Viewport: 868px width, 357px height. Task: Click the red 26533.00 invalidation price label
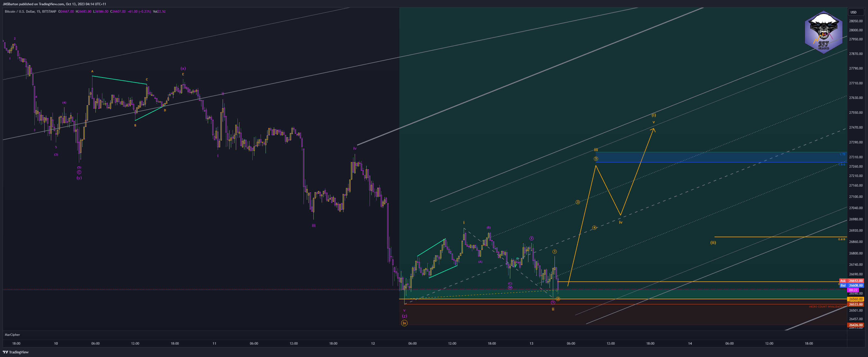pyautogui.click(x=856, y=305)
